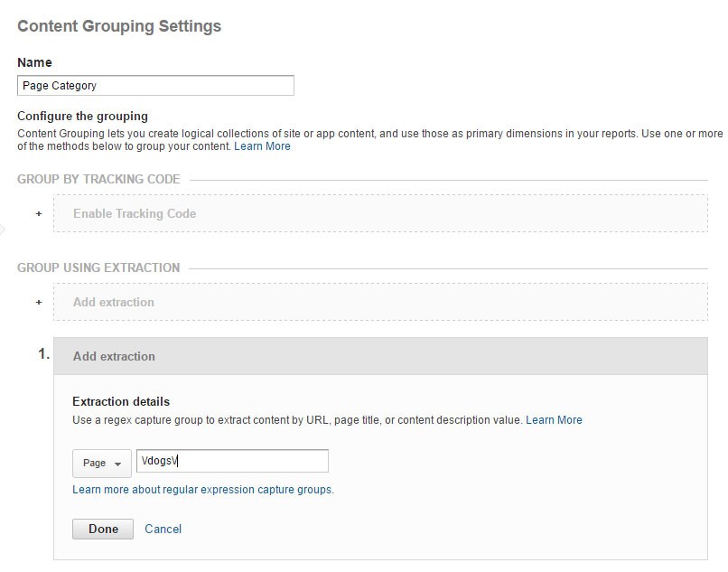The width and height of the screenshot is (728, 572).
Task: Cancel the extraction editing
Action: (163, 529)
